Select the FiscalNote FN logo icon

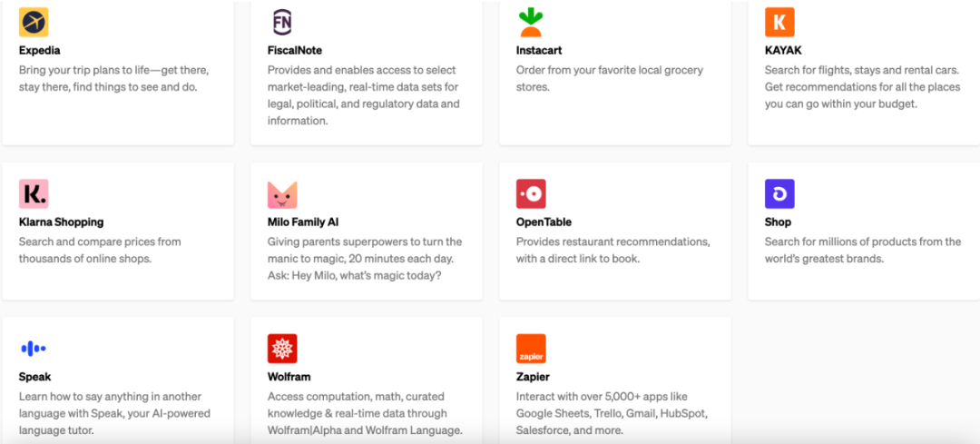[x=282, y=22]
